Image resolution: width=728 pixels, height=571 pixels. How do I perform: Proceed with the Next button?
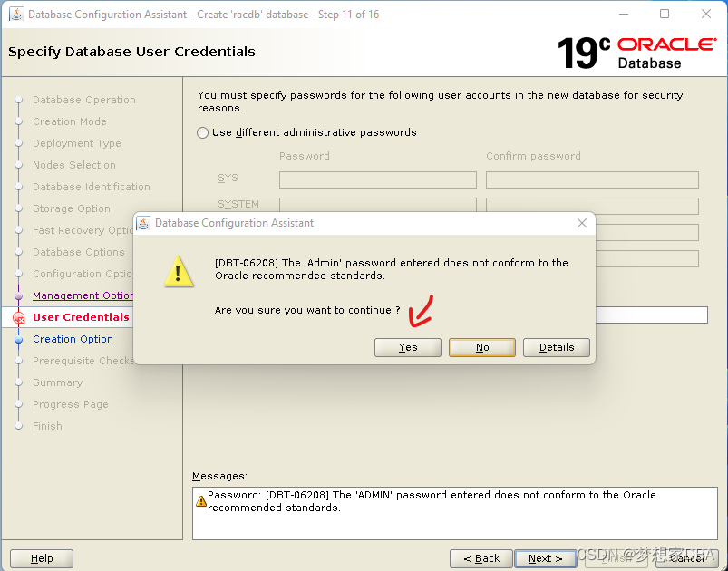(x=545, y=558)
